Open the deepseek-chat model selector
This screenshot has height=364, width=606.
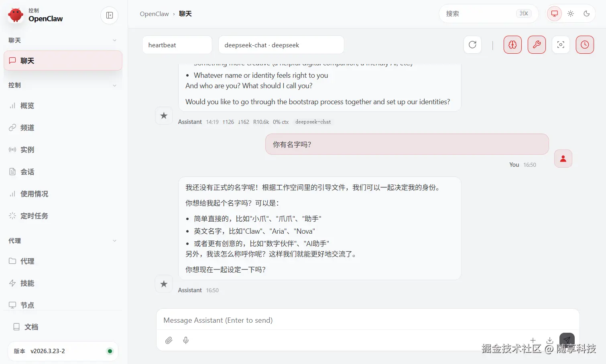tap(281, 44)
